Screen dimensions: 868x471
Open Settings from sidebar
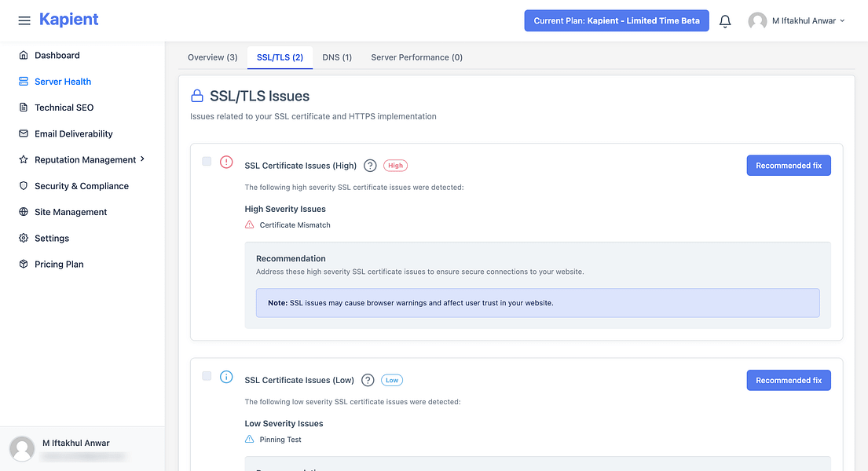point(52,238)
